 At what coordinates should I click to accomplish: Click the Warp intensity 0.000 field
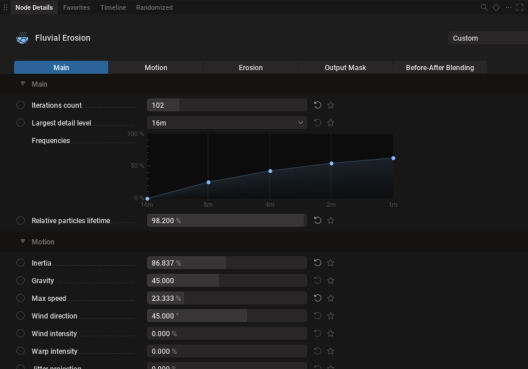[227, 351]
